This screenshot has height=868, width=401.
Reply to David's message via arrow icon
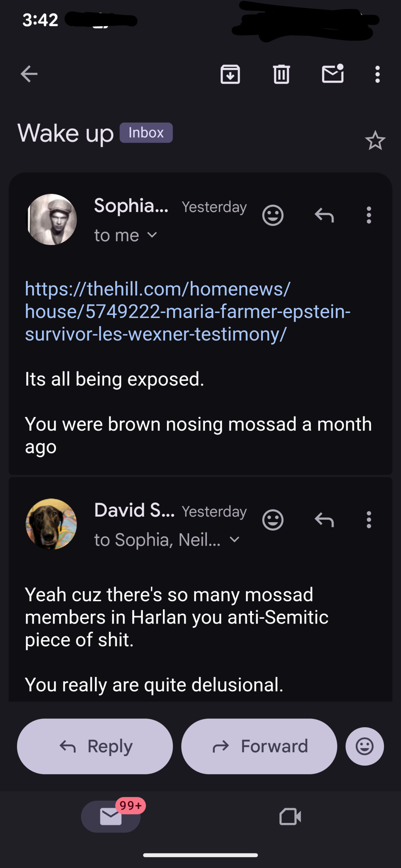click(324, 519)
